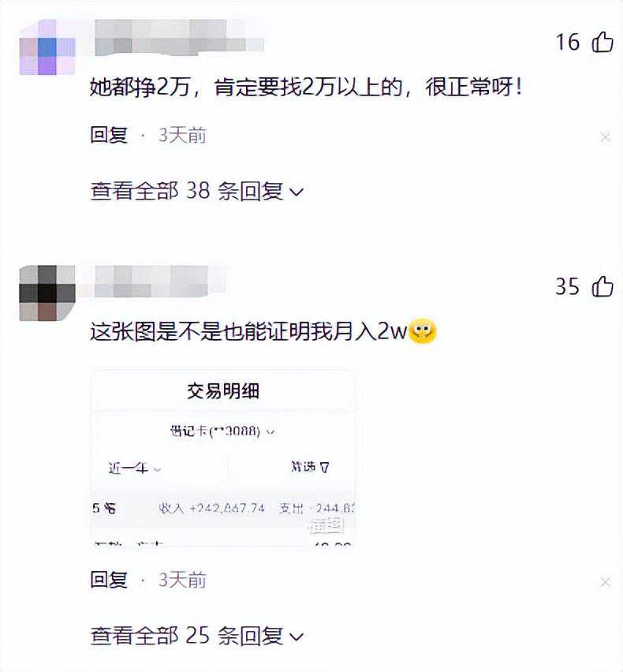The image size is (623, 672).
Task: Open the 近一年 time range dropdown
Action: click(x=135, y=468)
